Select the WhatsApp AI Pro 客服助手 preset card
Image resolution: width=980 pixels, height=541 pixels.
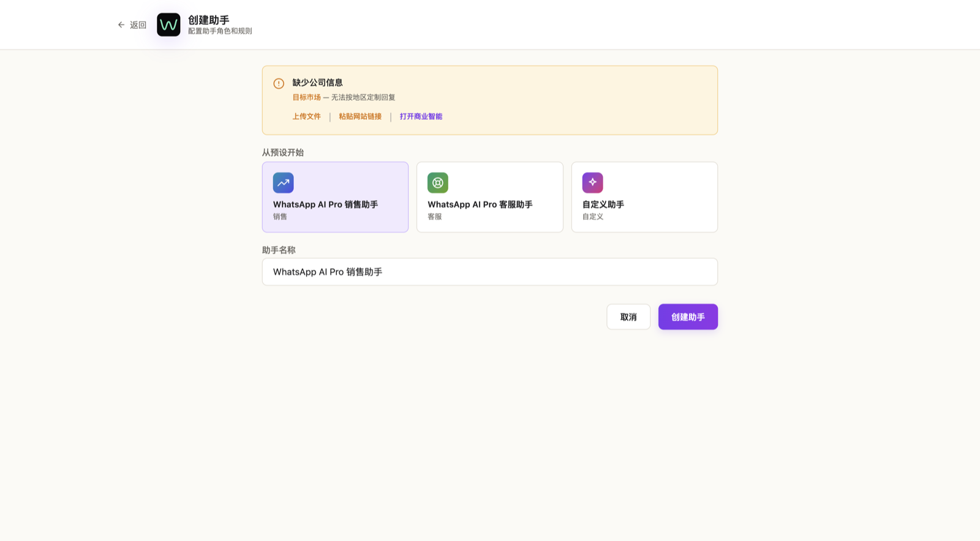490,197
